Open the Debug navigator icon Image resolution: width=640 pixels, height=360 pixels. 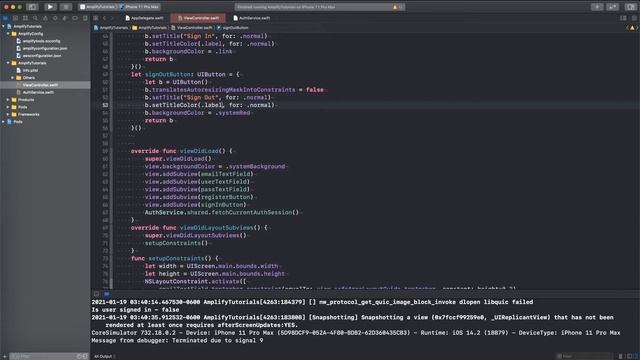[x=65, y=18]
